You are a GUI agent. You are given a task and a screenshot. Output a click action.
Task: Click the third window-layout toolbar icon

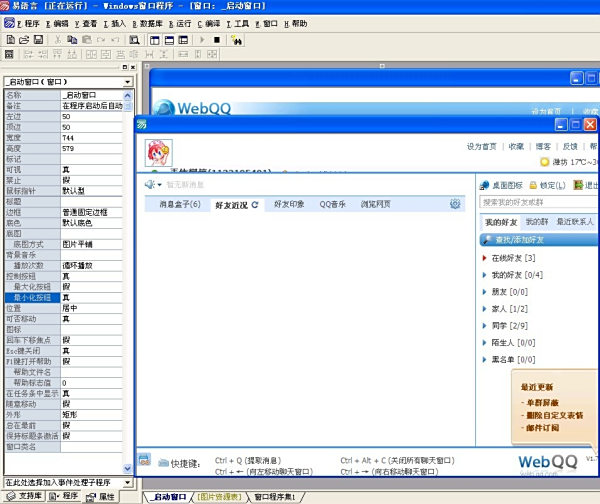[x=183, y=40]
